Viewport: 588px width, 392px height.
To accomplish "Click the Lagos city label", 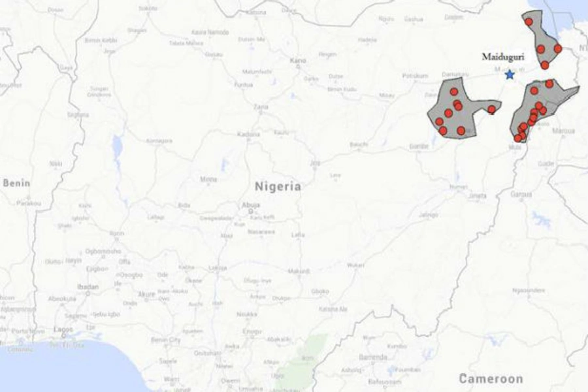I will [x=63, y=329].
